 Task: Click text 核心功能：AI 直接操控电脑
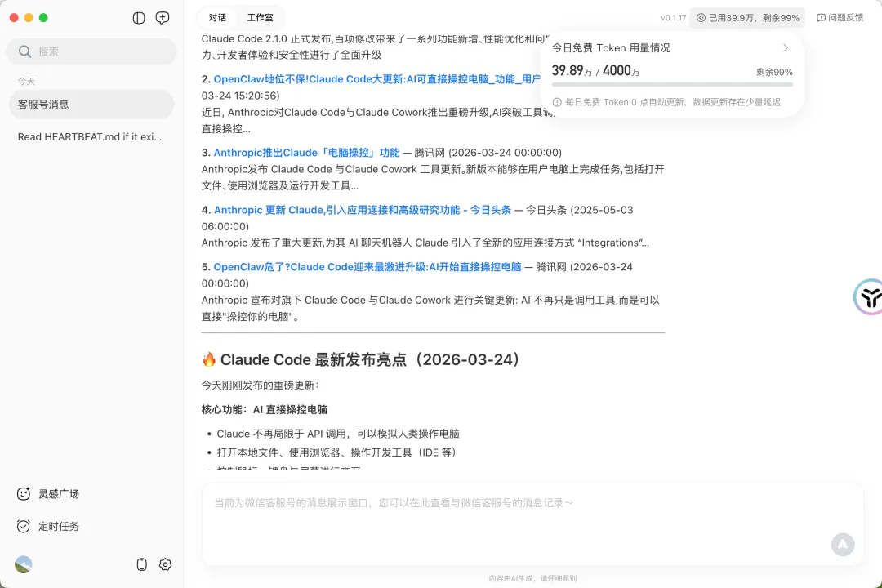point(265,410)
